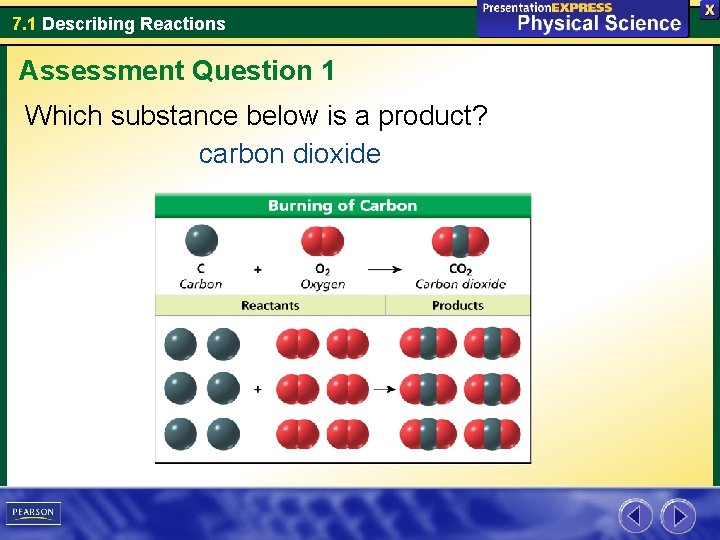The image size is (720, 540).
Task: Click the carbon dioxide molecule above 'CO2'
Action: pyautogui.click(x=460, y=241)
